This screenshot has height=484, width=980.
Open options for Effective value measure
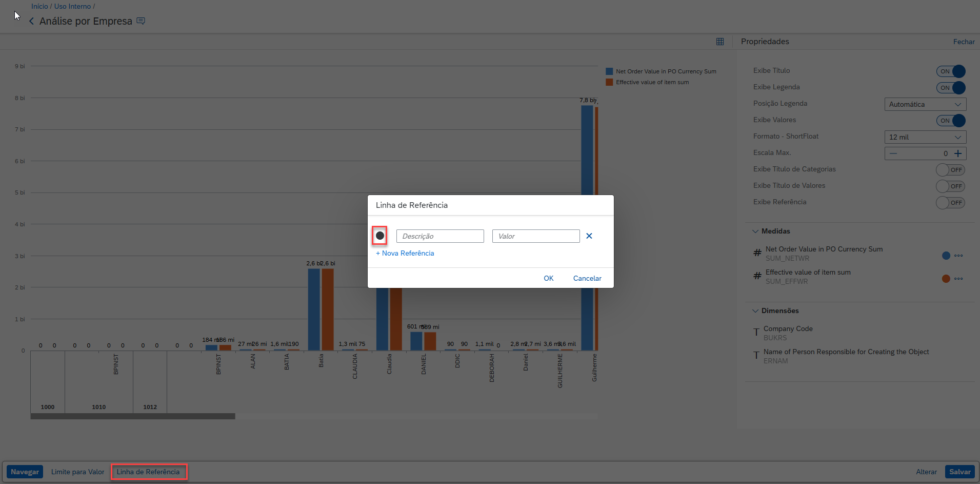point(958,279)
